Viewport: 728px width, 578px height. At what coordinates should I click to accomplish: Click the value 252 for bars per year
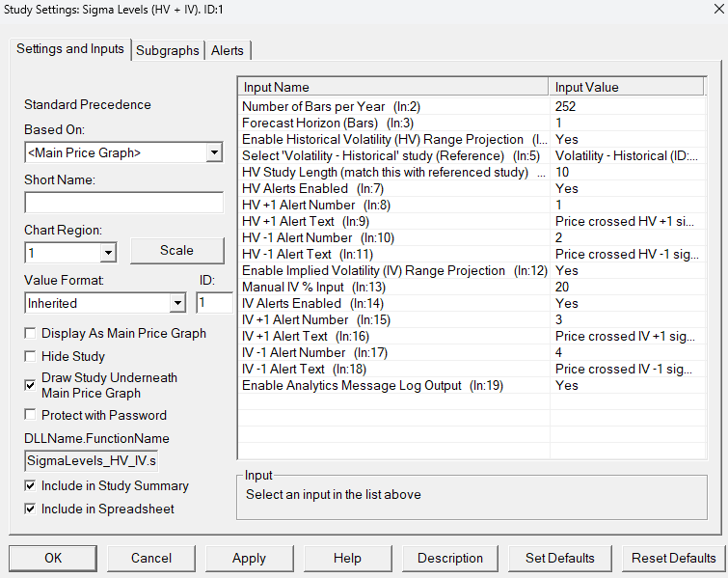point(565,106)
